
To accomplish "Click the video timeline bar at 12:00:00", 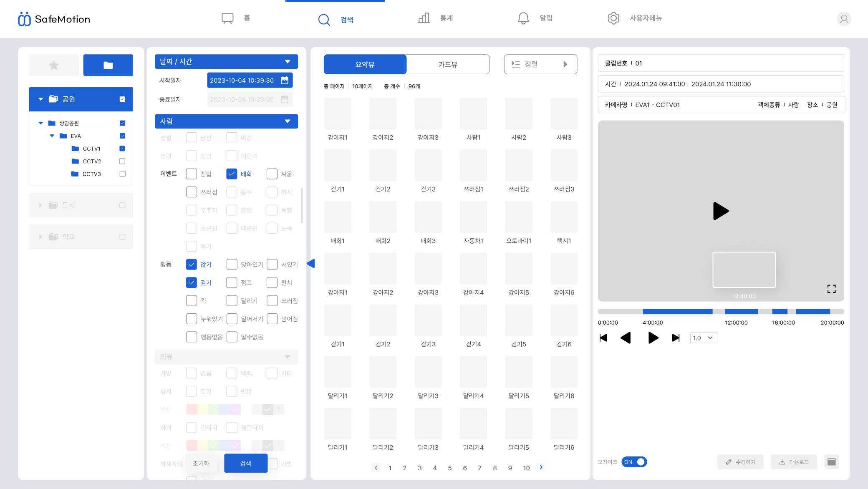I will 736,311.
